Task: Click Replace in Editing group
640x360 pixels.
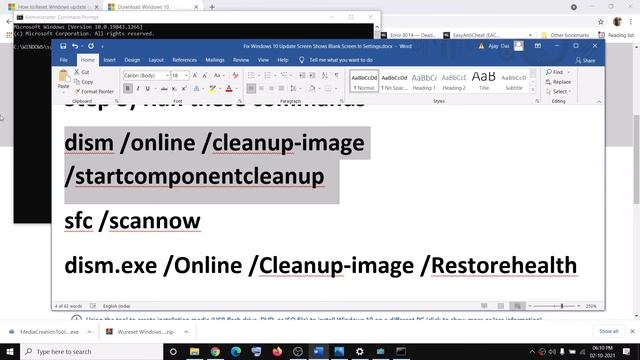Action: coord(558,82)
